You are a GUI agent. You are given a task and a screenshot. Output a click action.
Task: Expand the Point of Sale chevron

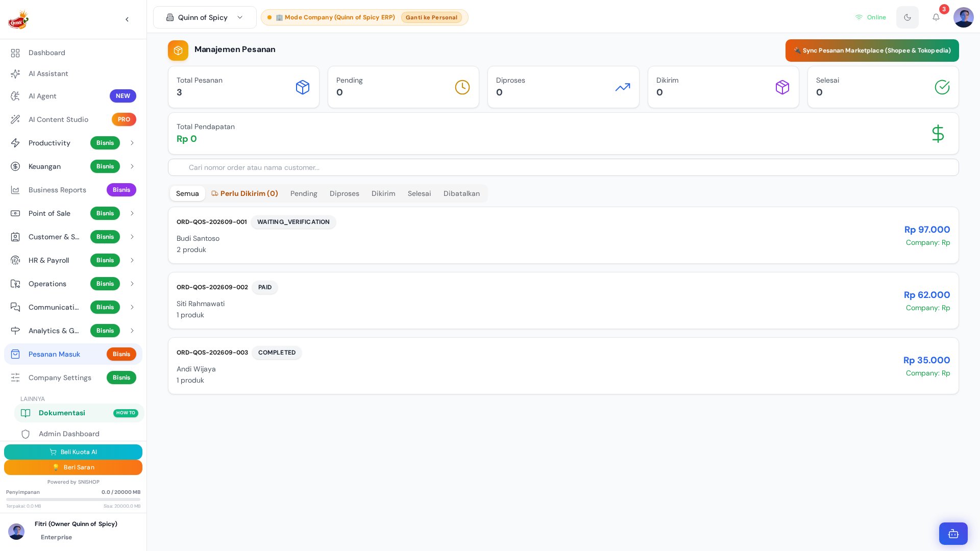(x=132, y=213)
